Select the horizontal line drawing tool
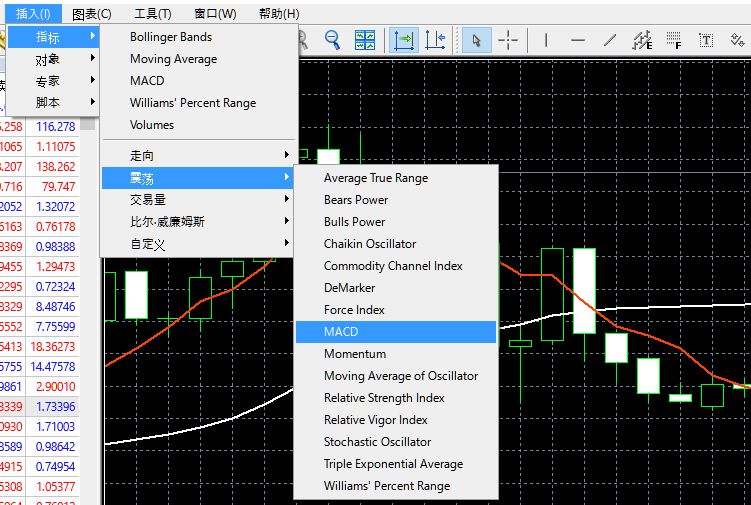 point(577,40)
